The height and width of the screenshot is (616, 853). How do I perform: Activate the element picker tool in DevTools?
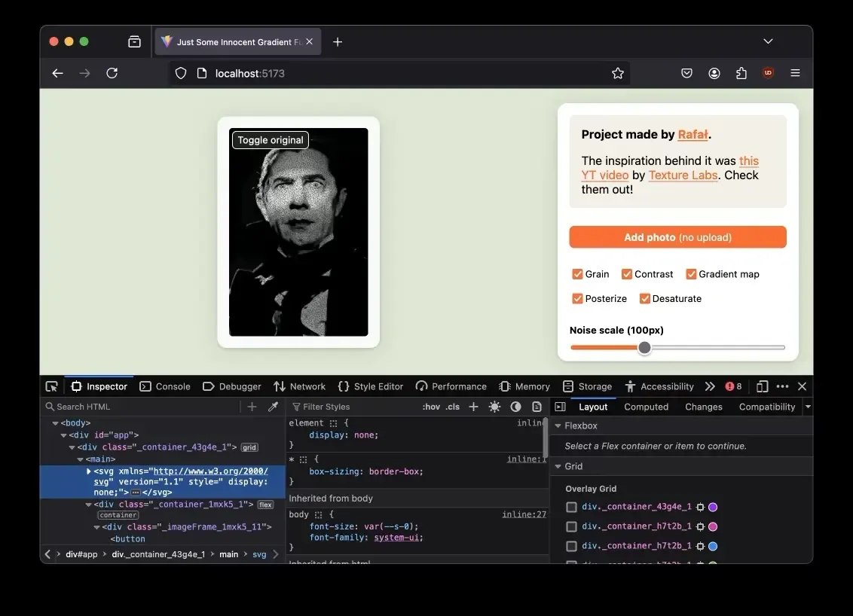tap(52, 386)
